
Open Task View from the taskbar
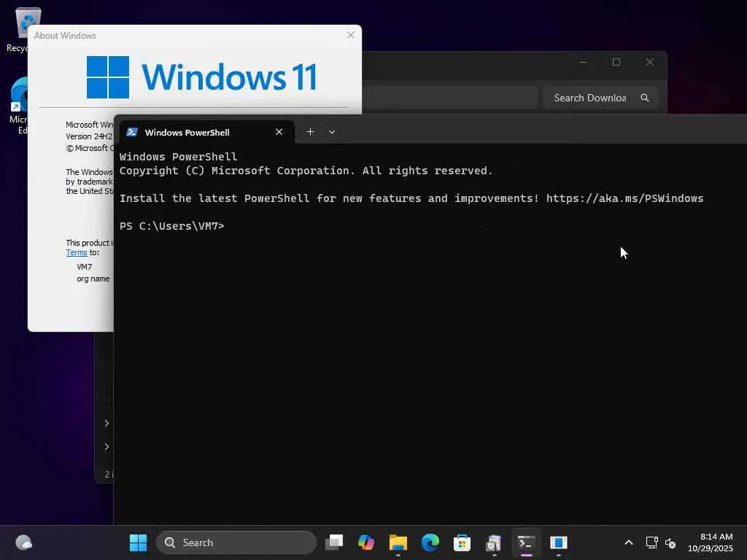[x=334, y=542]
